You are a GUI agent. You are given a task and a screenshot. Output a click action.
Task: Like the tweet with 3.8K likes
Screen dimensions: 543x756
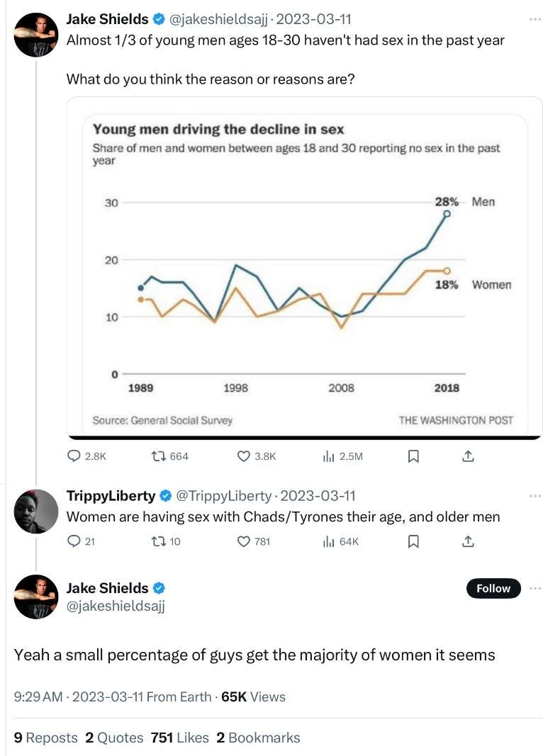(x=244, y=456)
